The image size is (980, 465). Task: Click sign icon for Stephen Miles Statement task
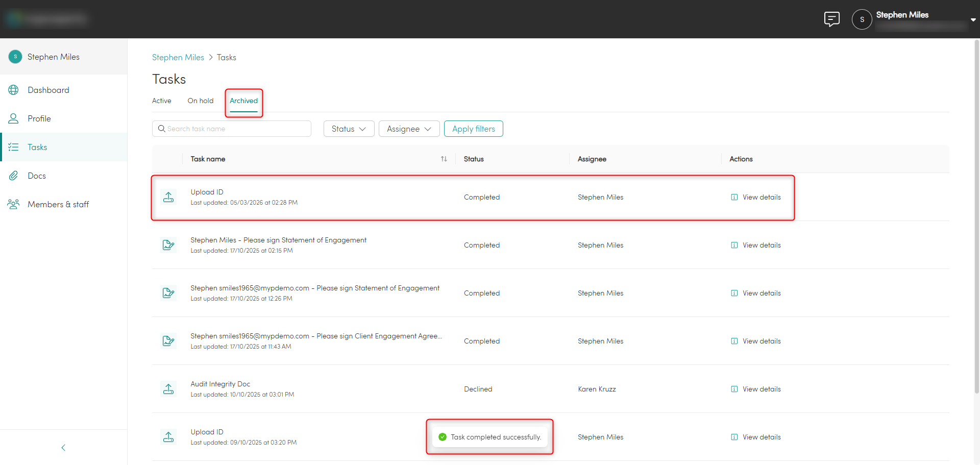coord(168,245)
